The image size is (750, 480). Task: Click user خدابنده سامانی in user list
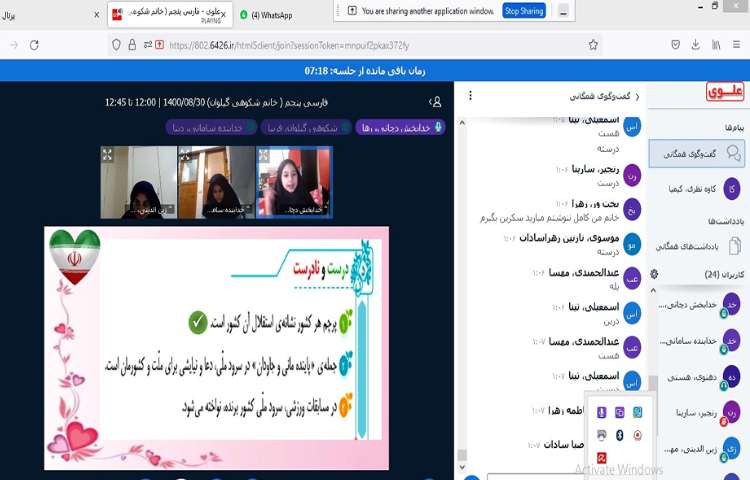tap(698, 341)
